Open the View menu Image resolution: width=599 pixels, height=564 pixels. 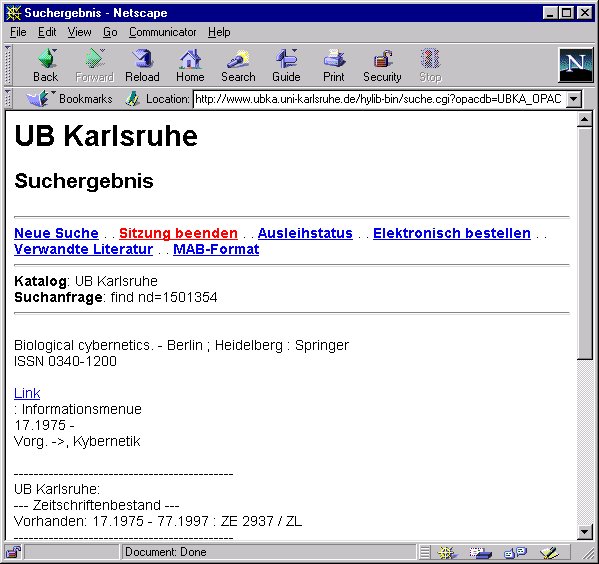[79, 32]
